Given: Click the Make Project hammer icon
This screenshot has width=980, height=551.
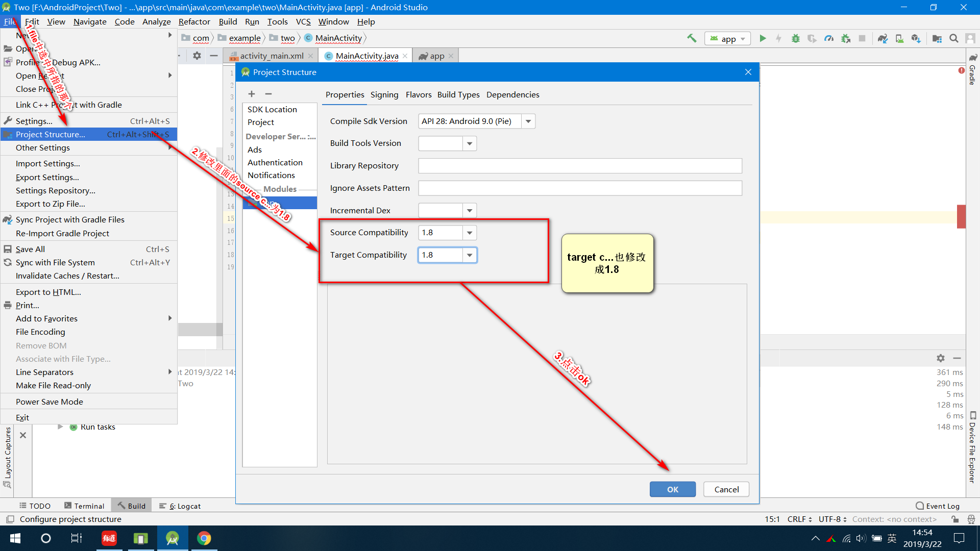Looking at the screenshot, I should [692, 38].
